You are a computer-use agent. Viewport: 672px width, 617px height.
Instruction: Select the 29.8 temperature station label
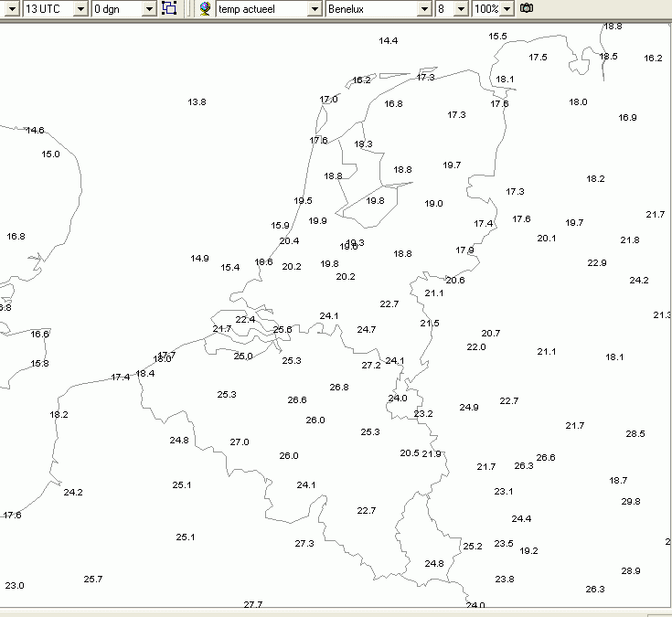click(631, 501)
